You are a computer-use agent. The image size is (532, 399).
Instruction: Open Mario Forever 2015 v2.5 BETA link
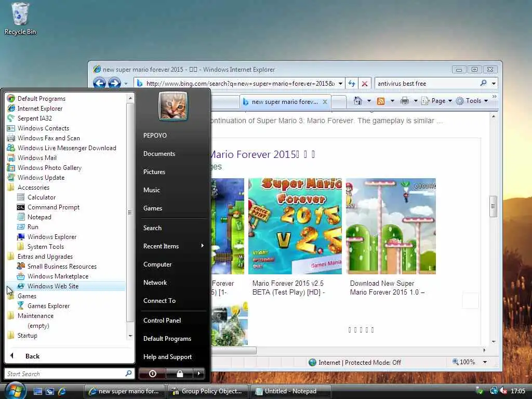(288, 288)
